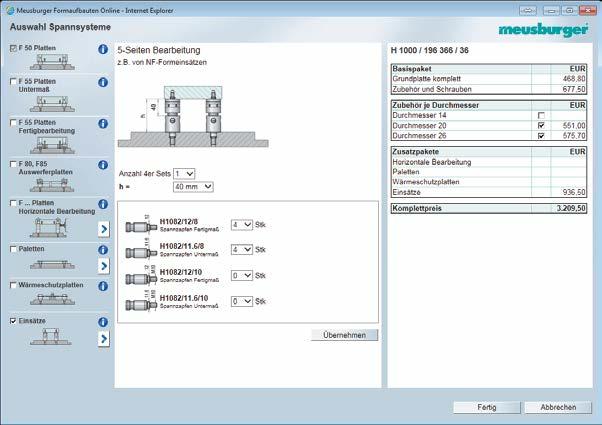The image size is (602, 425).
Task: Click Komplettpreis total 3.209,50
Action: point(571,208)
